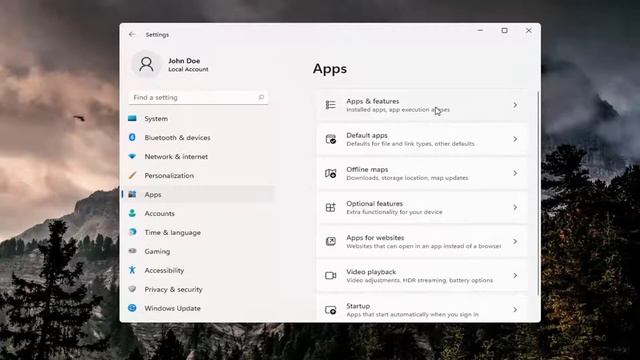Click the Default apps icon
The width and height of the screenshot is (640, 360).
[331, 139]
